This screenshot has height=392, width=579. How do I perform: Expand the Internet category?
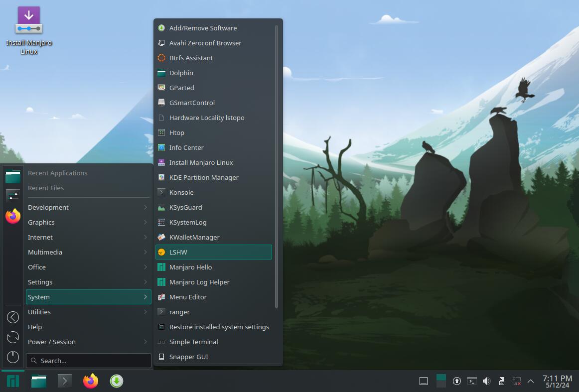coord(89,237)
